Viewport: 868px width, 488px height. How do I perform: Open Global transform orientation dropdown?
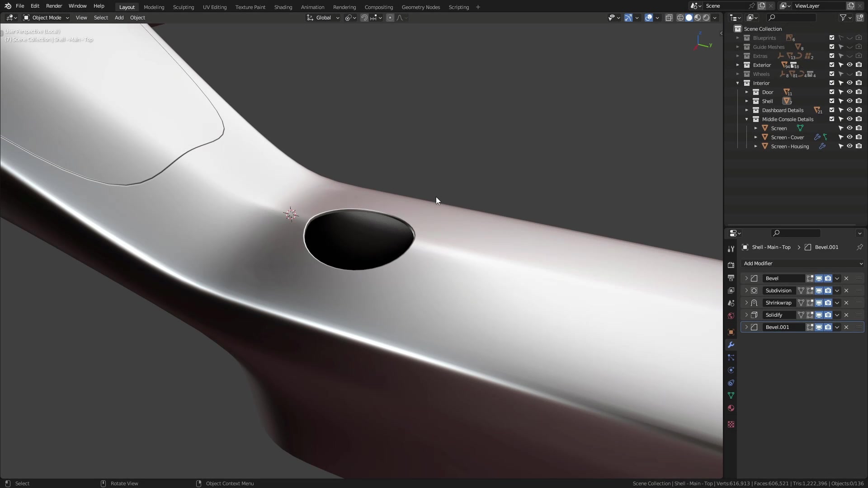pyautogui.click(x=323, y=18)
